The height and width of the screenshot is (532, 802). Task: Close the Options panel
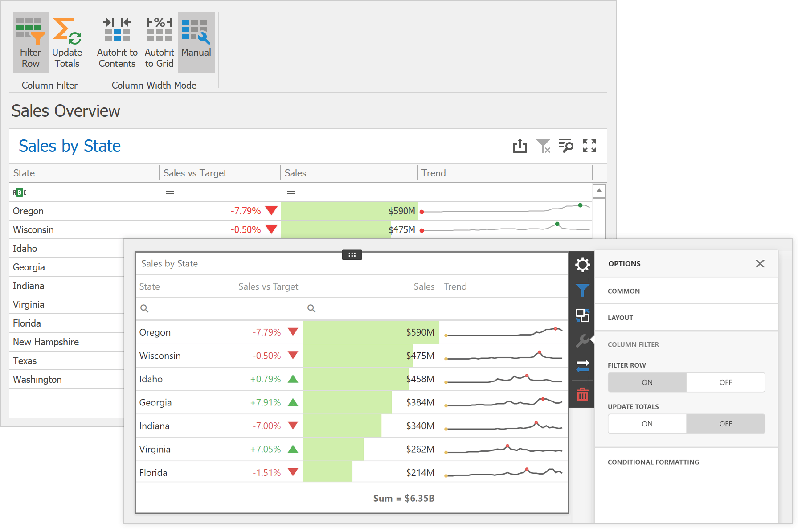760,263
